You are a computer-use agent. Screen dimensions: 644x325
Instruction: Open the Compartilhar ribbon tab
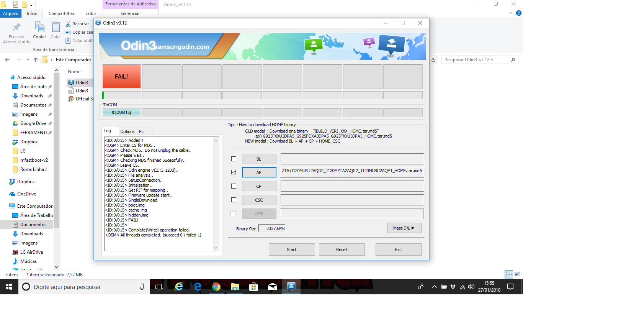[61, 13]
